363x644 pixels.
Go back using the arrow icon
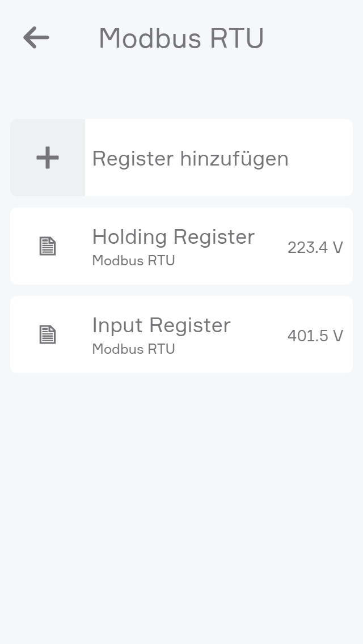36,38
